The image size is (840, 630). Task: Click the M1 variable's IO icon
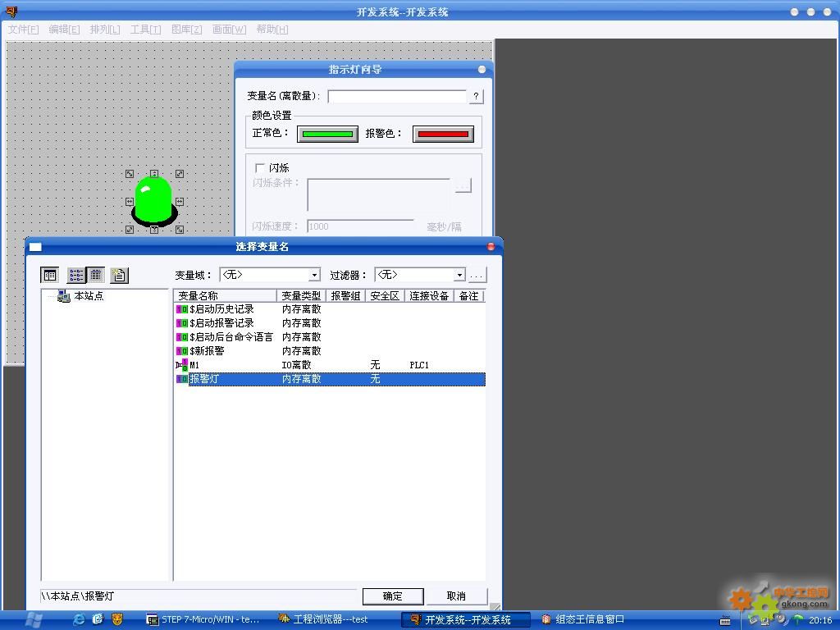coord(182,365)
